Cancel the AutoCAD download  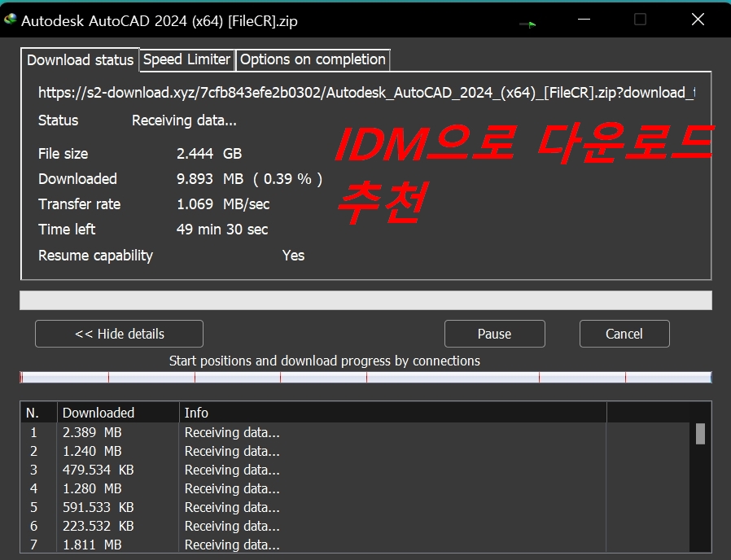pos(624,334)
